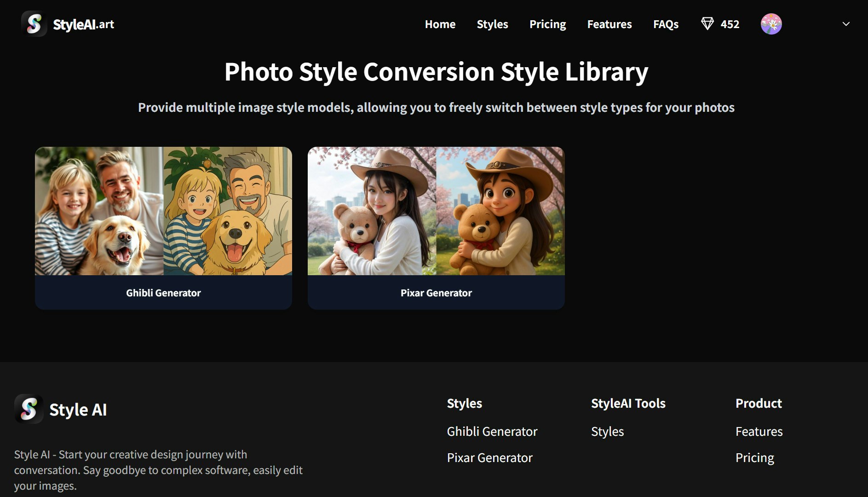Select Features in the top navigation
Screen dimensions: 868x497
coord(609,24)
